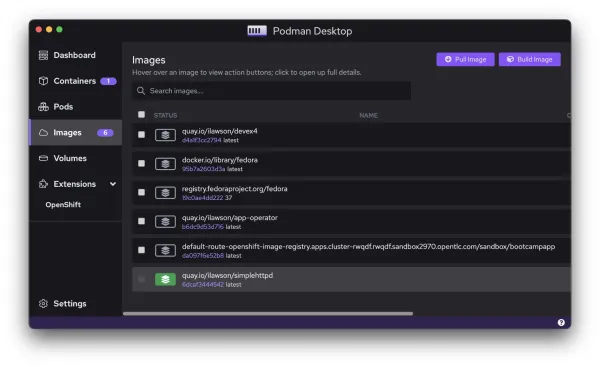Screen dimensions: 600x367
Task: Click the search magnifier icon
Action: 141,91
